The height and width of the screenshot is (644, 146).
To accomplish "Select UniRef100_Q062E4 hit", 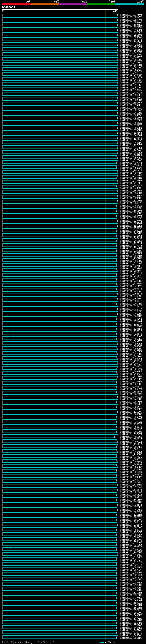I will click(131, 254).
